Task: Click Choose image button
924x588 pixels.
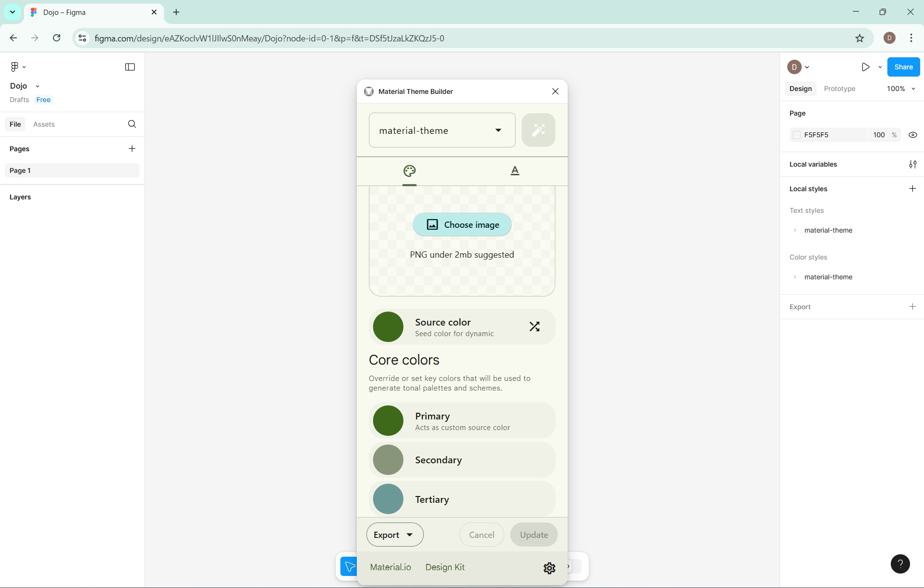Action: click(x=462, y=225)
